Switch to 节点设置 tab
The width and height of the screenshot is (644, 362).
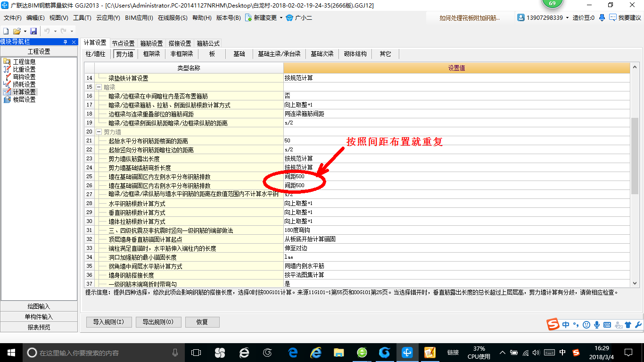pyautogui.click(x=123, y=43)
